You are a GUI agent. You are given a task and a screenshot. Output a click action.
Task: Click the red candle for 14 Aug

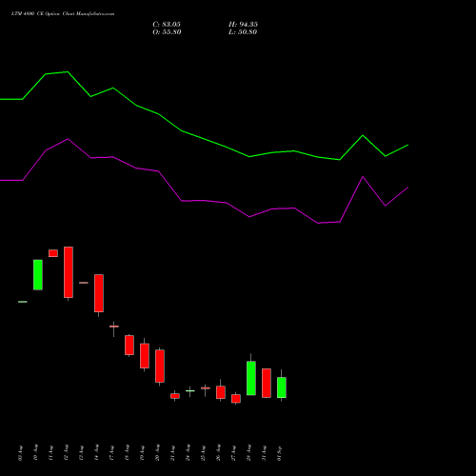(x=99, y=293)
